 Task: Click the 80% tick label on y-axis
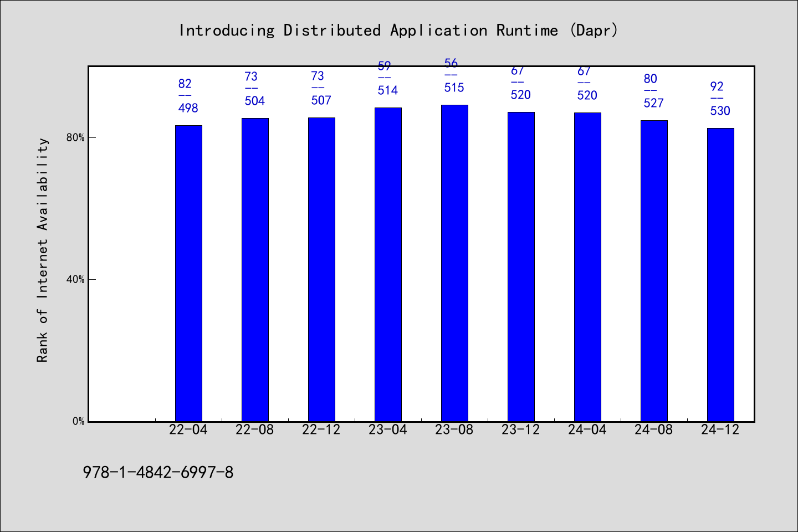point(76,137)
